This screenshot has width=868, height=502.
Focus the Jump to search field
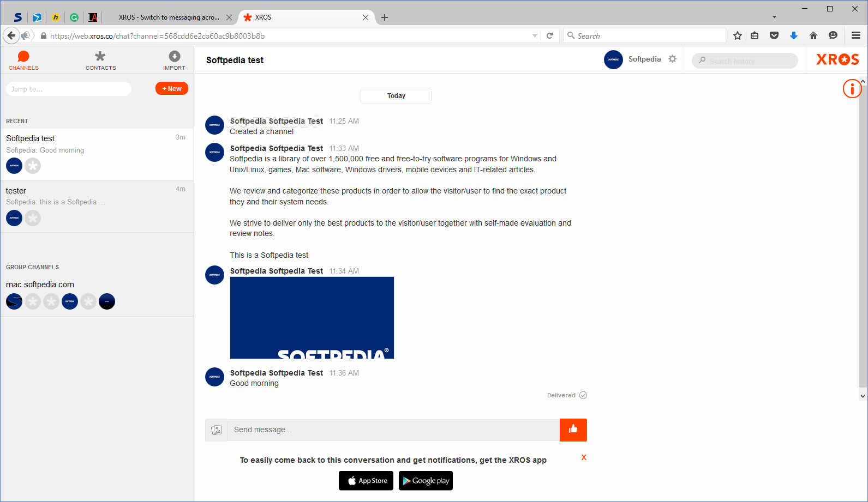(x=69, y=89)
